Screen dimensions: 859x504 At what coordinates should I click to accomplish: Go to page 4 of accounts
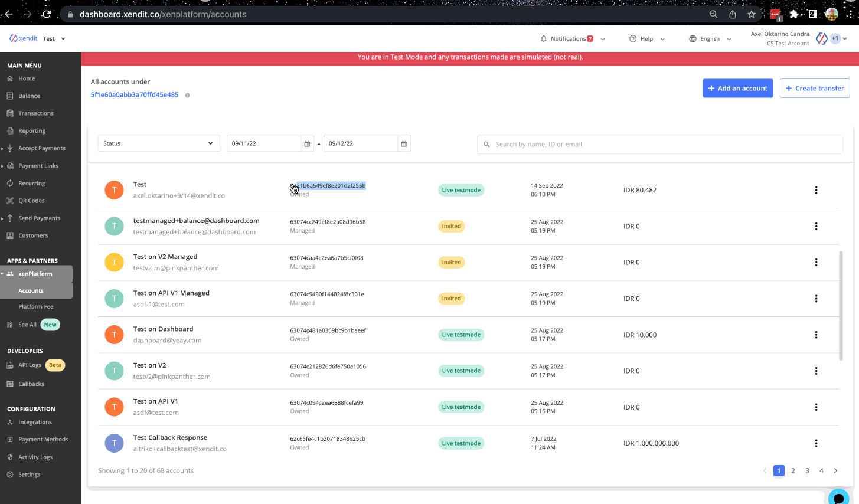point(821,470)
